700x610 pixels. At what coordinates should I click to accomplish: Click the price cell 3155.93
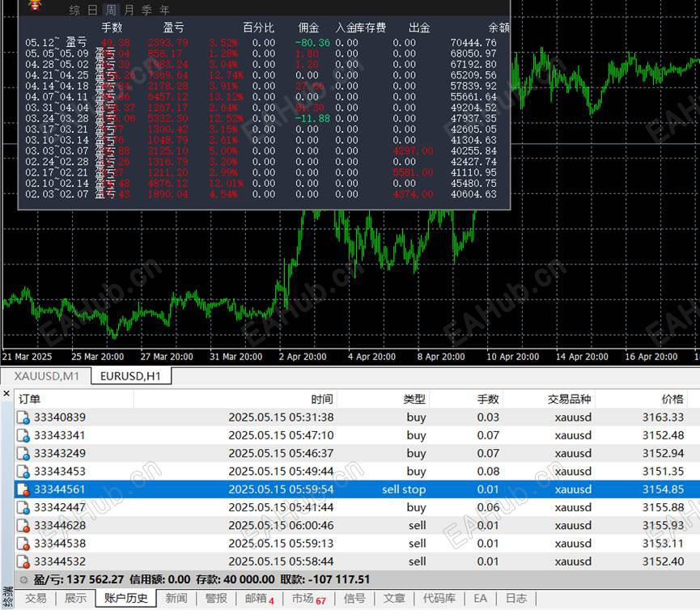663,526
